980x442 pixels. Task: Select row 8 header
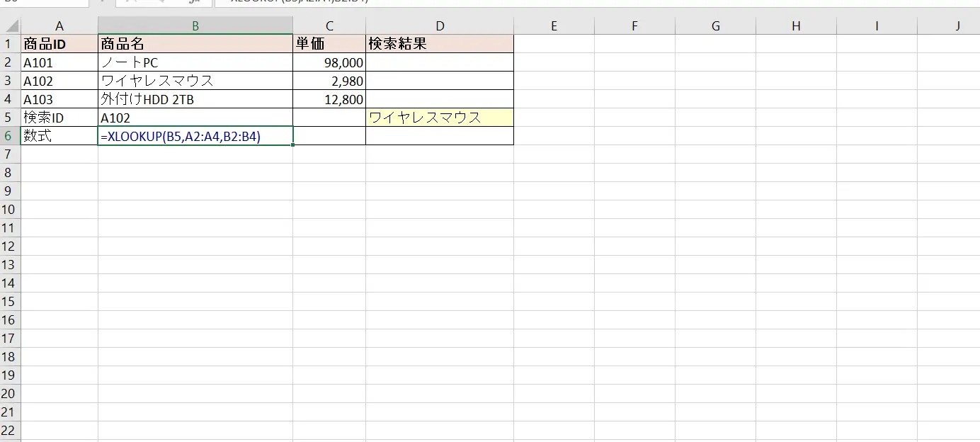pyautogui.click(x=11, y=173)
